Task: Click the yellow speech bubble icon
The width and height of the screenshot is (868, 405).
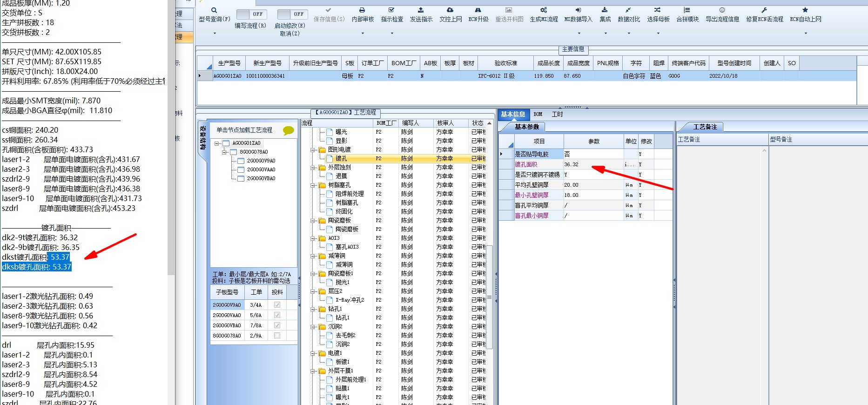Action: pos(289,131)
